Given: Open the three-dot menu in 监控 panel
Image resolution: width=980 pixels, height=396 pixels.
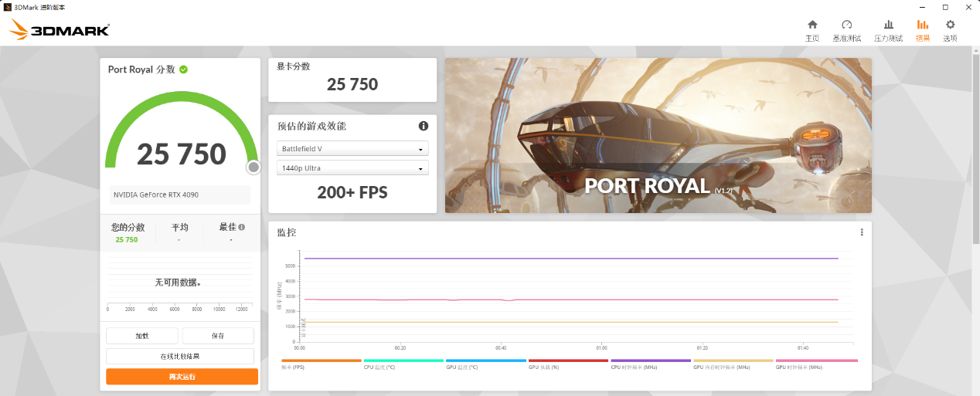Looking at the screenshot, I should [x=862, y=232].
